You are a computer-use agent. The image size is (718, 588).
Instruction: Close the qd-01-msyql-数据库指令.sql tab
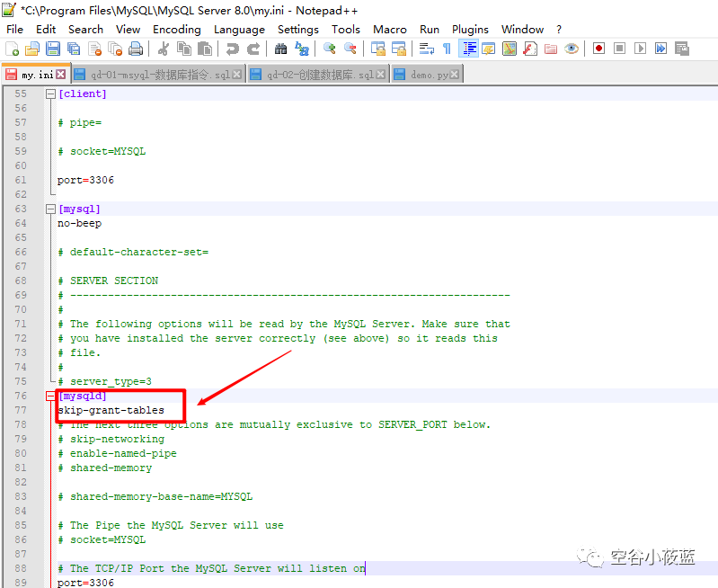click(x=236, y=75)
